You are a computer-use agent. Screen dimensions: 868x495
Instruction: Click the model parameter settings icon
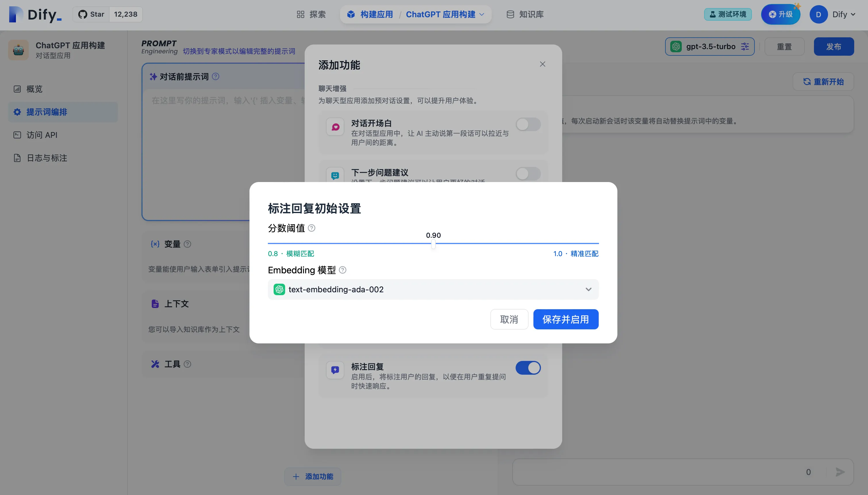pyautogui.click(x=744, y=47)
